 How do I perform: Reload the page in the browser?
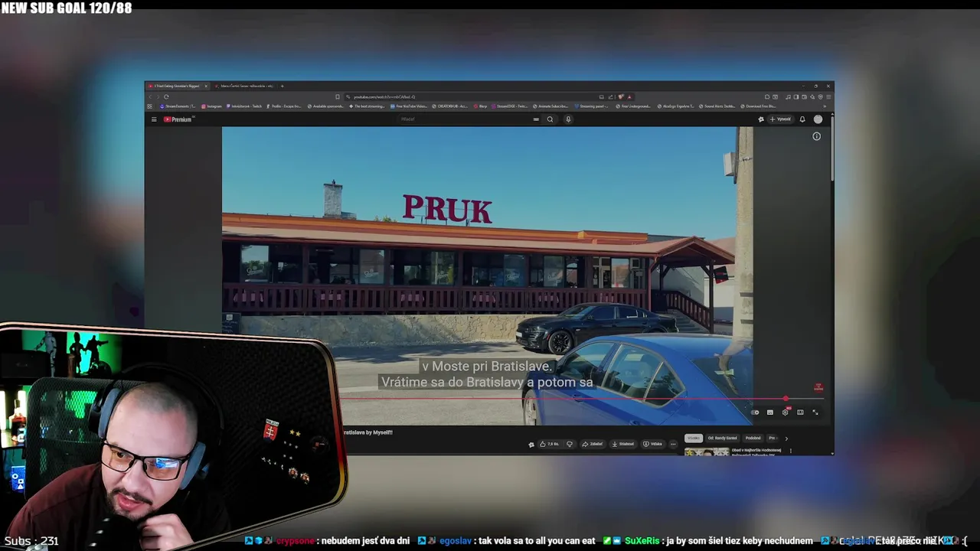(x=166, y=96)
